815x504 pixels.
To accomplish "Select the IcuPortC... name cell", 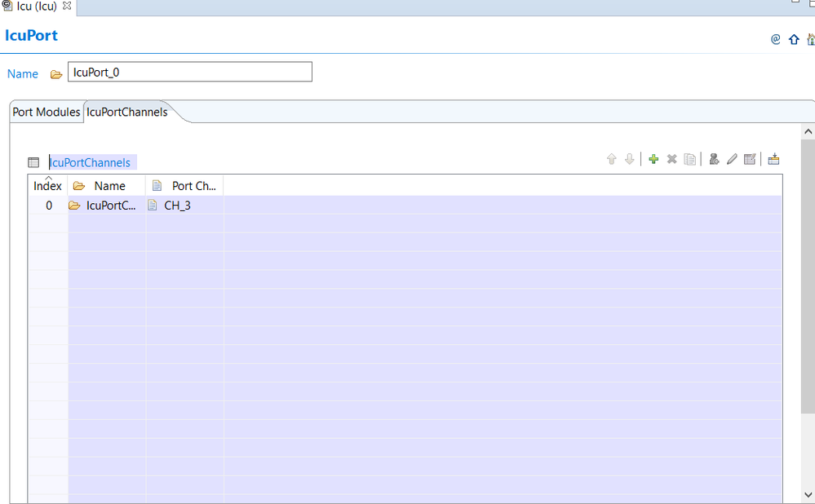I will (x=107, y=206).
